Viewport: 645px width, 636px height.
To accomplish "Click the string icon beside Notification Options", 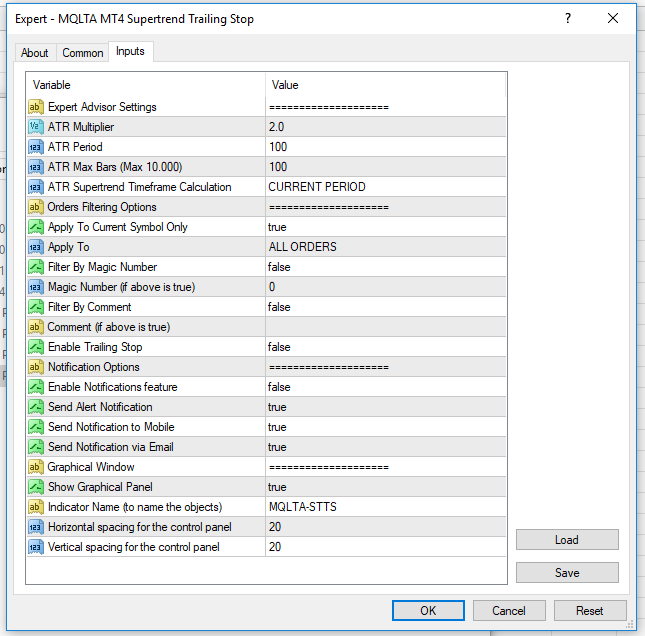I will coord(36,367).
